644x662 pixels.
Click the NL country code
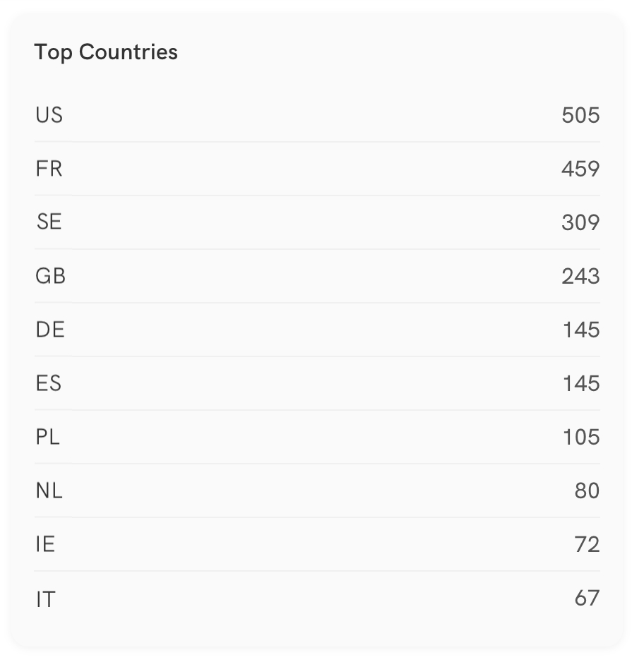[x=49, y=491]
